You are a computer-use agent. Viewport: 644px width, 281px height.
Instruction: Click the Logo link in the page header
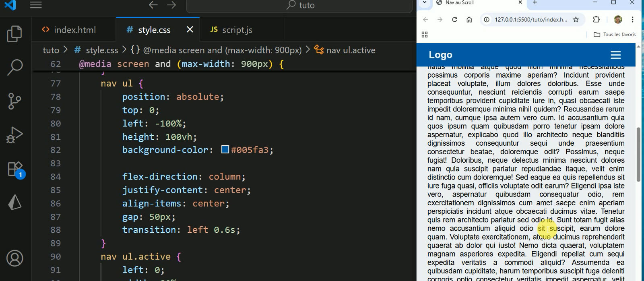(x=440, y=55)
